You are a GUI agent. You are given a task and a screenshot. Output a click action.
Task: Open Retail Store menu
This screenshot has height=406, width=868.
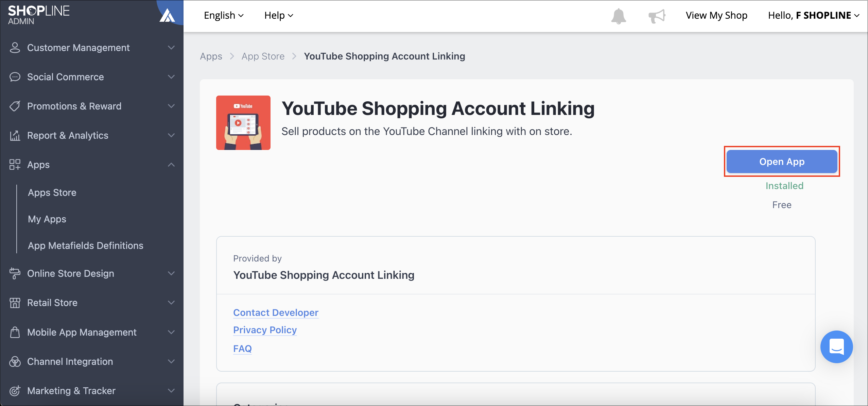pos(92,303)
